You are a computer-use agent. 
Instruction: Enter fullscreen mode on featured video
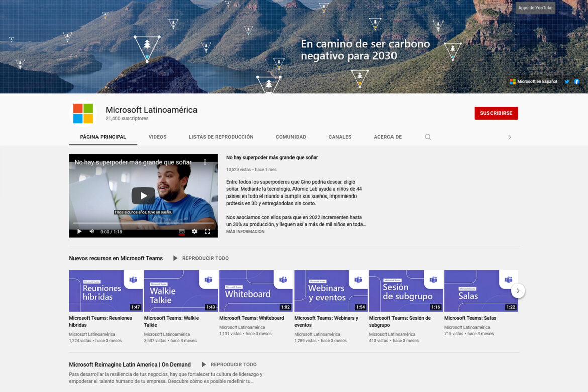[207, 231]
